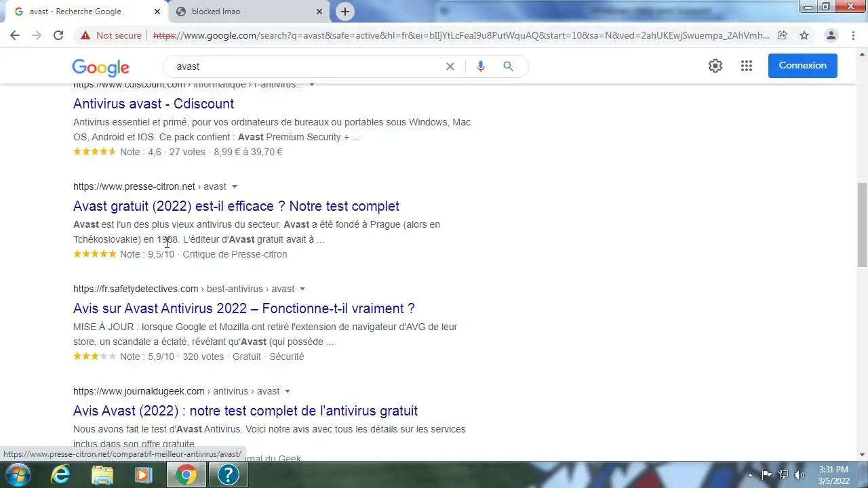Click the presse-citron.net URL breadcrumb
This screenshot has height=488, width=868.
point(149,186)
